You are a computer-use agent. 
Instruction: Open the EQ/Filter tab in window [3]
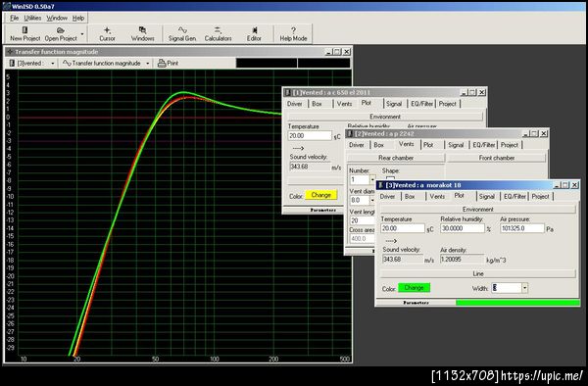click(x=514, y=196)
